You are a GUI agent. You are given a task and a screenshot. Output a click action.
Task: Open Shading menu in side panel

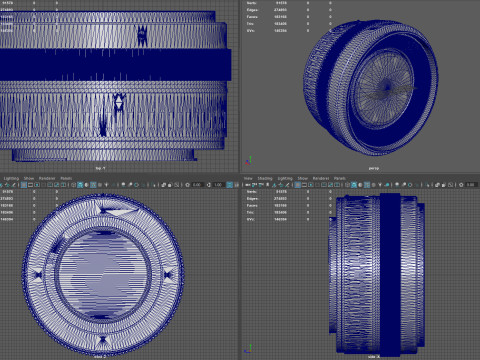pos(265,178)
